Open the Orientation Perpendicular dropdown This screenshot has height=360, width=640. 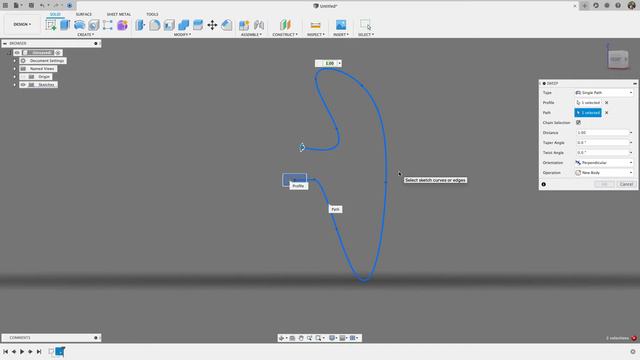[604, 162]
